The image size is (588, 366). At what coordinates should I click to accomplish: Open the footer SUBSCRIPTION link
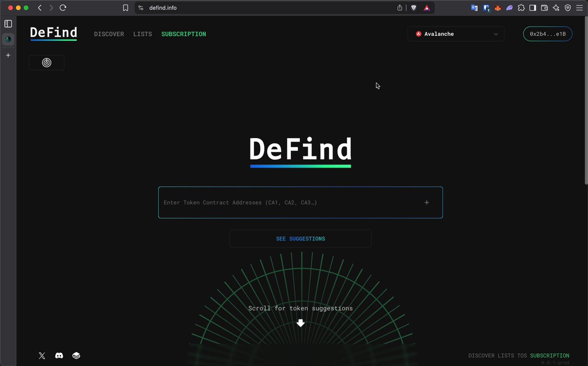(550, 356)
